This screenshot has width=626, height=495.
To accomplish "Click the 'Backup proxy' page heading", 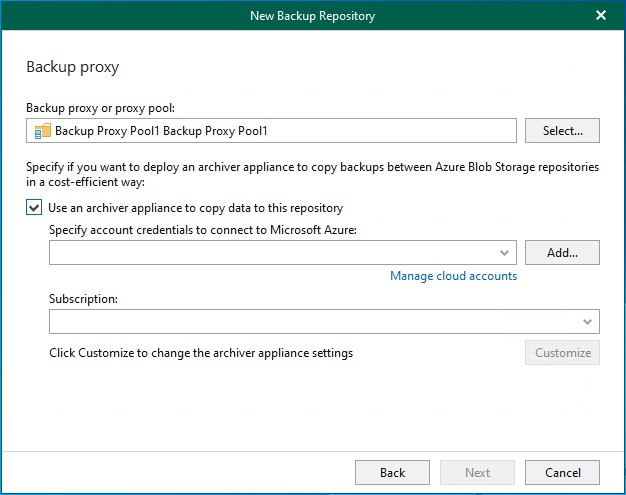I will tap(73, 68).
